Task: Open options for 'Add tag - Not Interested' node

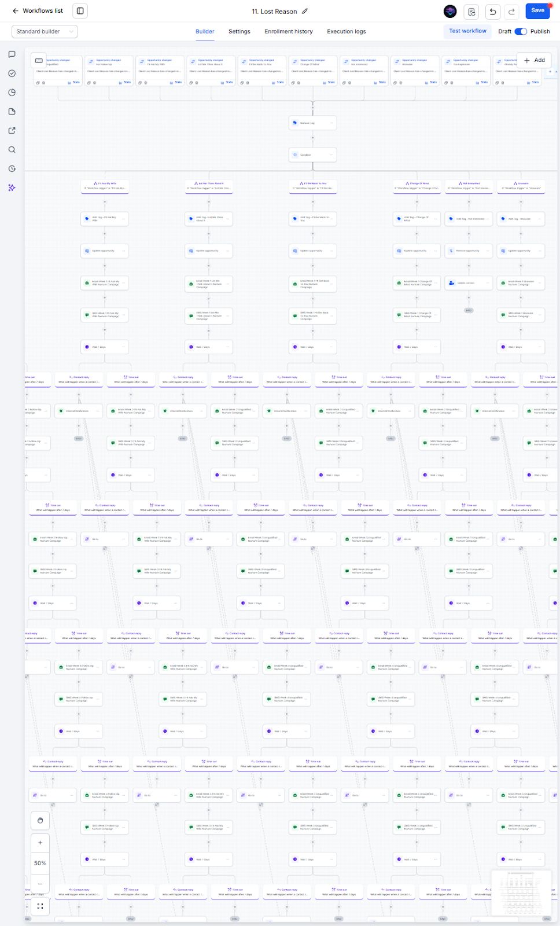Action: click(x=488, y=219)
